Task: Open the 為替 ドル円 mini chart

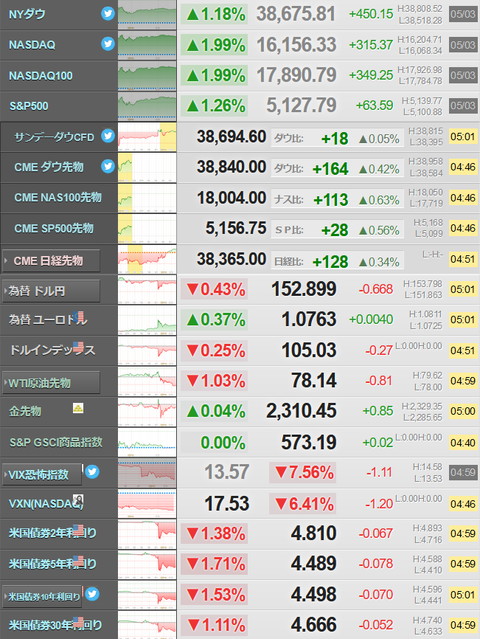Action: click(x=147, y=289)
